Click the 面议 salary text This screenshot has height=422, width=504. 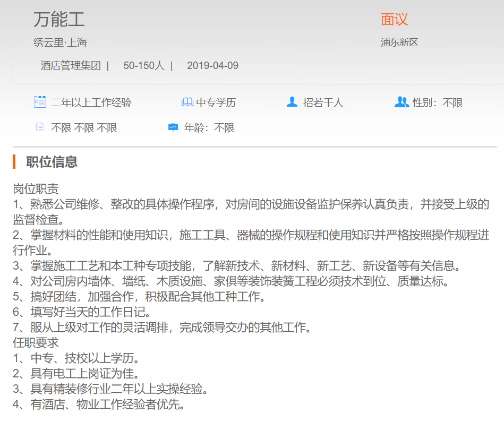tap(394, 20)
